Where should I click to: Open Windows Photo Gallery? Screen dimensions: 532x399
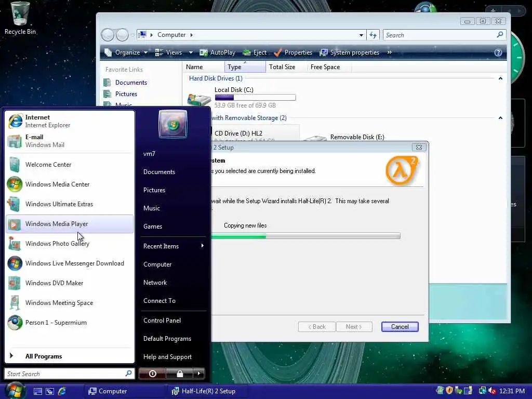point(70,244)
